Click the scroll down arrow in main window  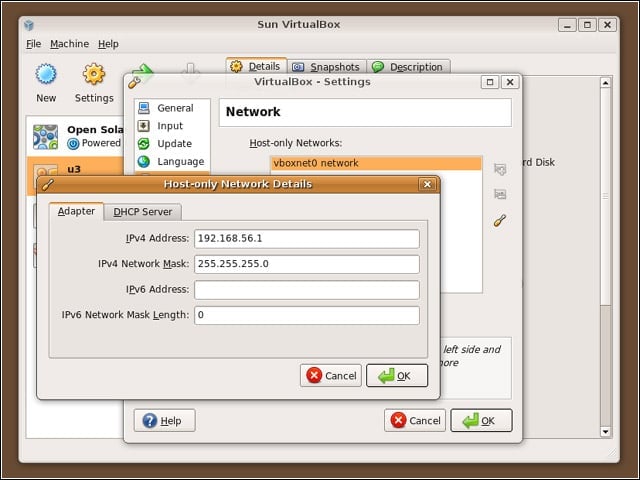[x=605, y=431]
